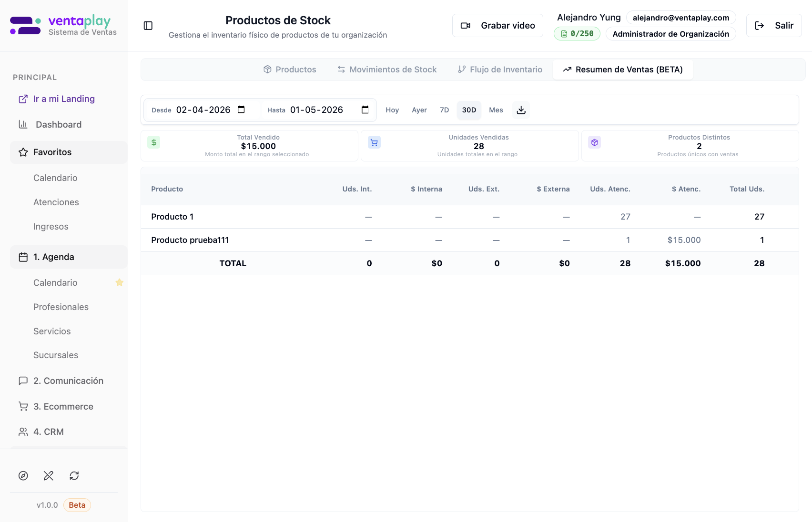This screenshot has width=812, height=522.
Task: Select the Mes date range
Action: [496, 110]
